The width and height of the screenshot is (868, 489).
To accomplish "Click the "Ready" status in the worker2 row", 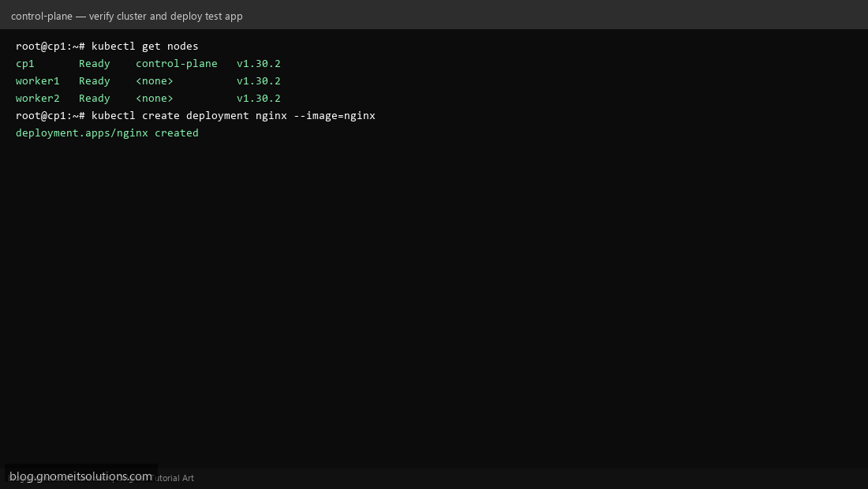I will pyautogui.click(x=94, y=98).
